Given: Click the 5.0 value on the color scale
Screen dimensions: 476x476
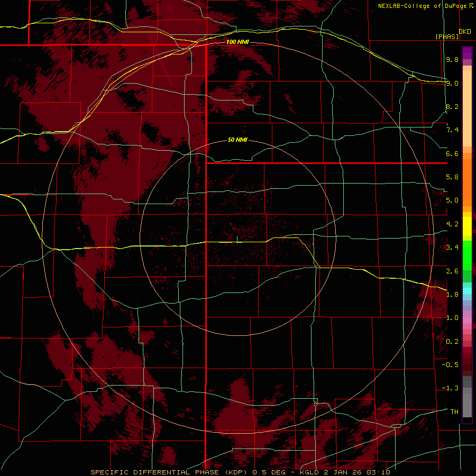Looking at the screenshot, I should tap(452, 200).
